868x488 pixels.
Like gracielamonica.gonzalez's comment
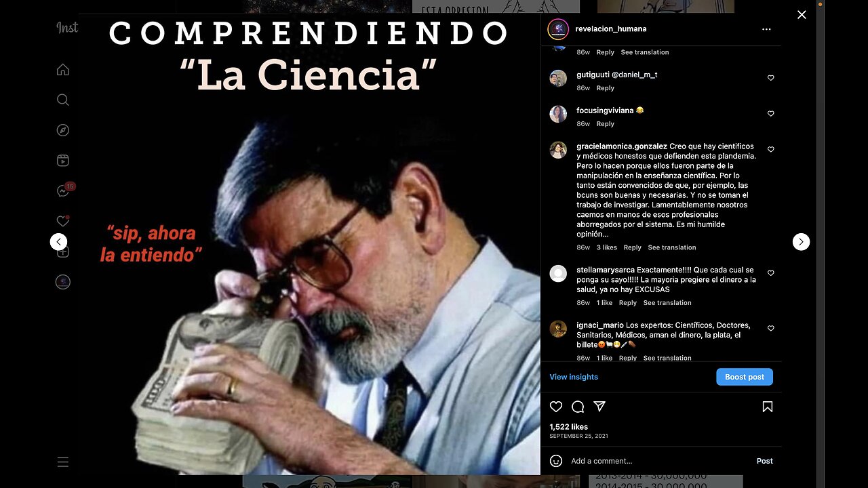coord(770,149)
